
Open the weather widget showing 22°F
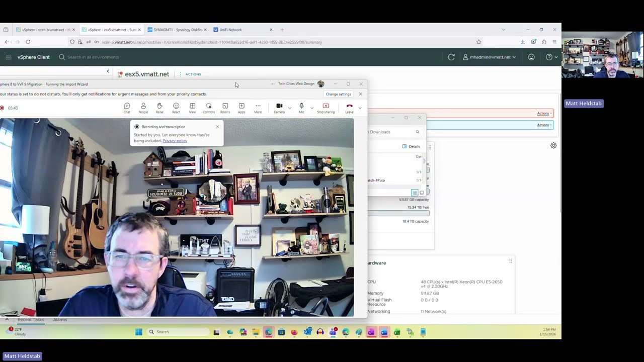[17, 331]
